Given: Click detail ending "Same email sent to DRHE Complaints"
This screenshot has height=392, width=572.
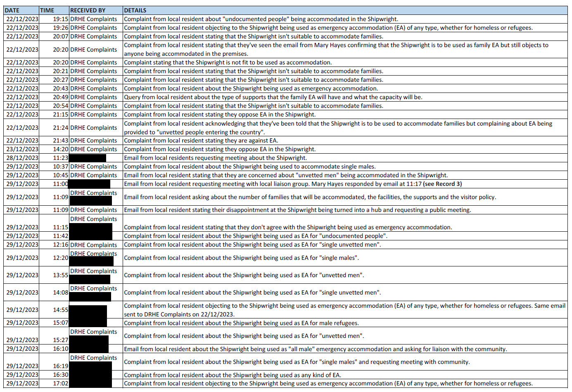Looking at the screenshot, I should (345, 310).
